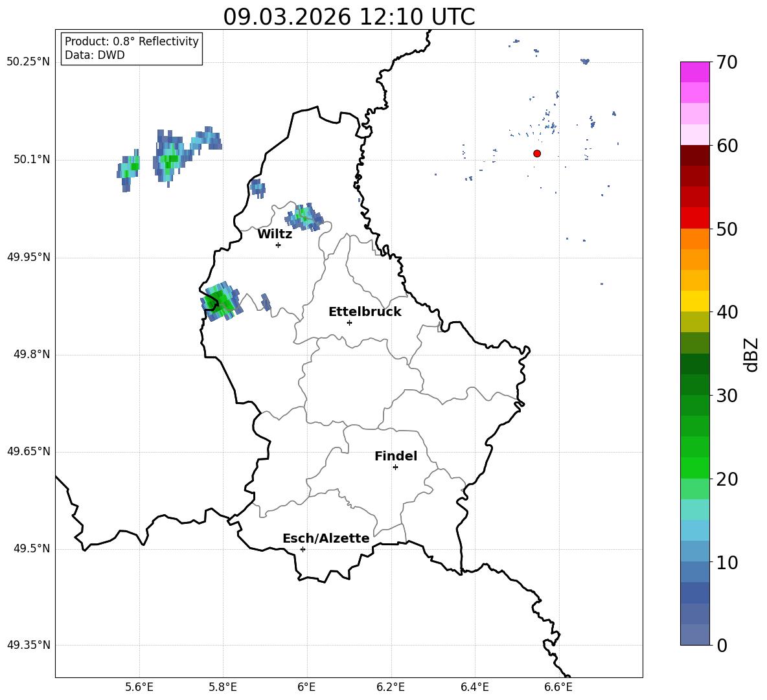Click the latitude label 50.1°N

[32, 159]
